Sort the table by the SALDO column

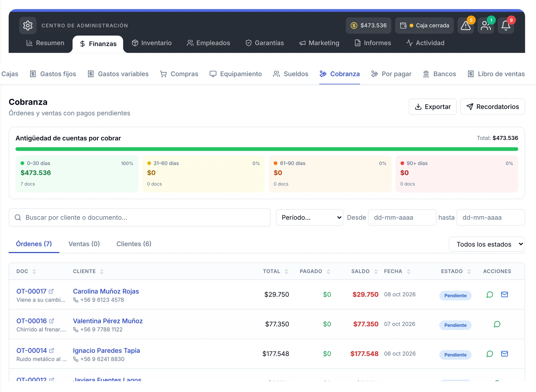[x=364, y=271]
